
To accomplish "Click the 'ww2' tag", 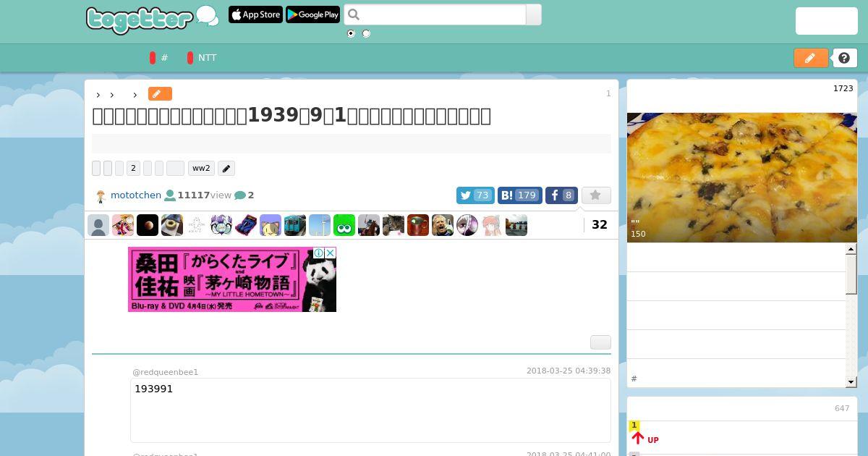I will pos(201,169).
